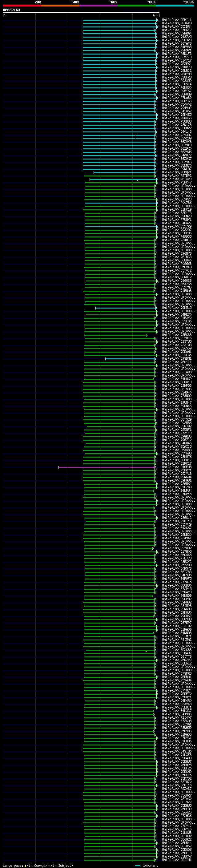Select the UniRef100_A8MQZ1 label
This screenshot has width=197, height=868.
point(176,172)
